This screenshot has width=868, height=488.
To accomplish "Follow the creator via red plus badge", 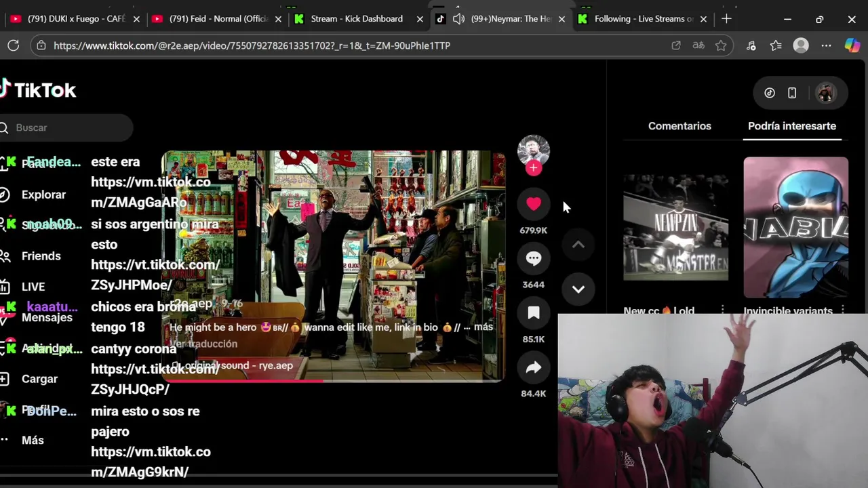I will [534, 168].
